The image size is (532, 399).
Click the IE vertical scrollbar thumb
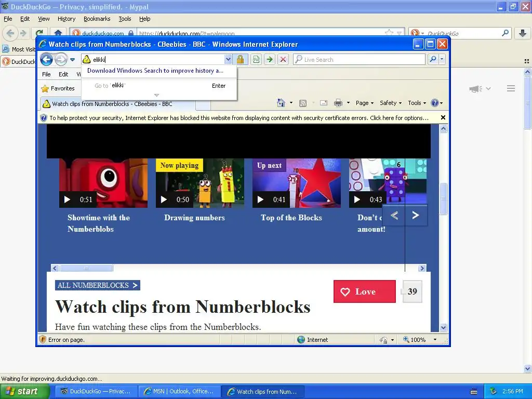443,198
